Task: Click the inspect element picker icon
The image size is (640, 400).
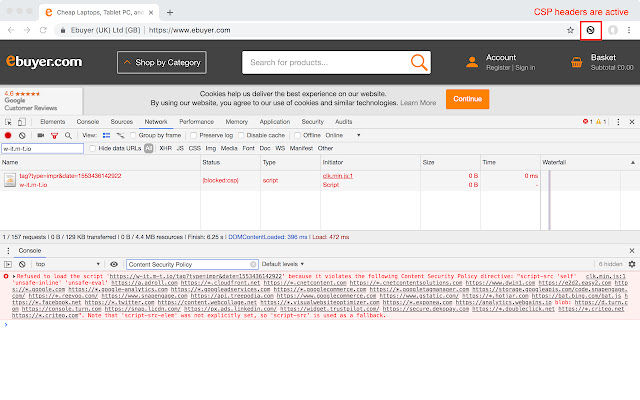Action: (7, 121)
